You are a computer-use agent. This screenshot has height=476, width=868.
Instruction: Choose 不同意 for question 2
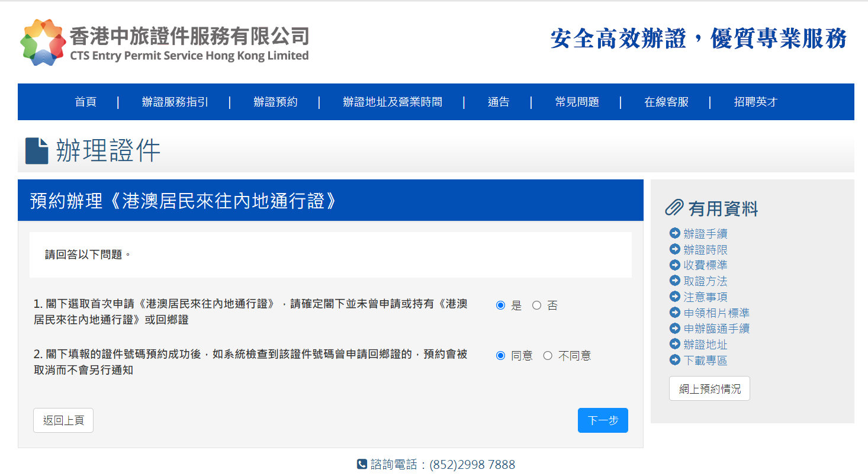[548, 356]
